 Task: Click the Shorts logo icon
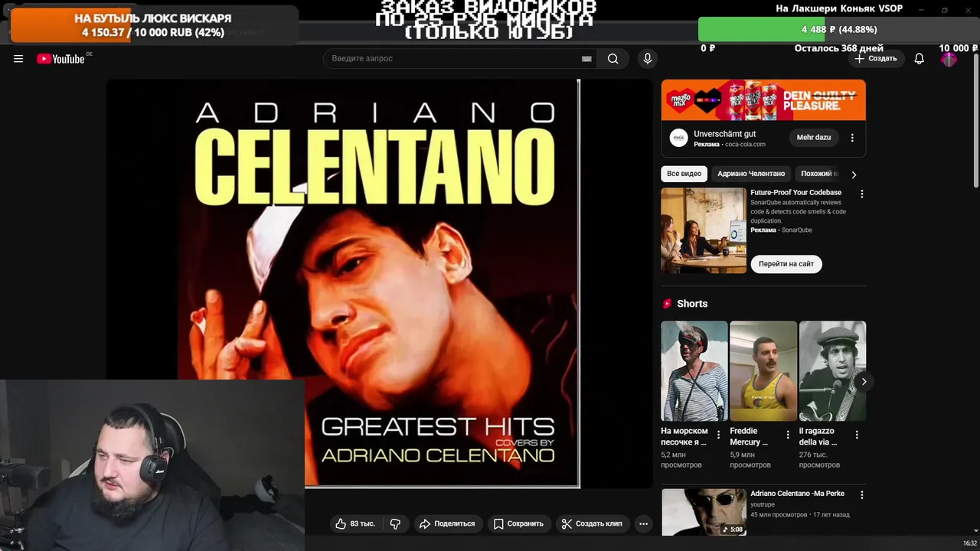pyautogui.click(x=667, y=304)
